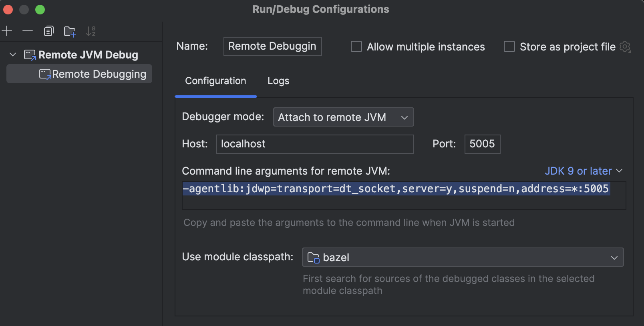Viewport: 644px width, 326px height.
Task: Click the Remote JVM Debug type icon
Action: coord(30,55)
